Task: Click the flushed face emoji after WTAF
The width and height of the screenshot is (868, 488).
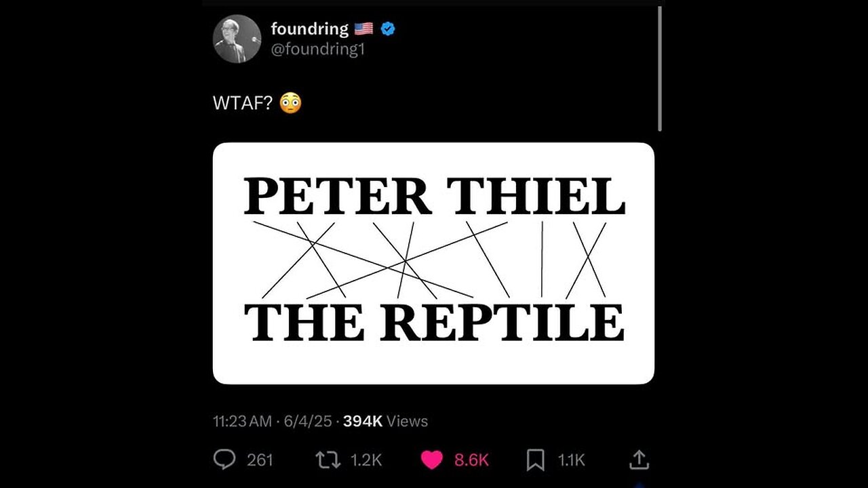Action: (290, 104)
